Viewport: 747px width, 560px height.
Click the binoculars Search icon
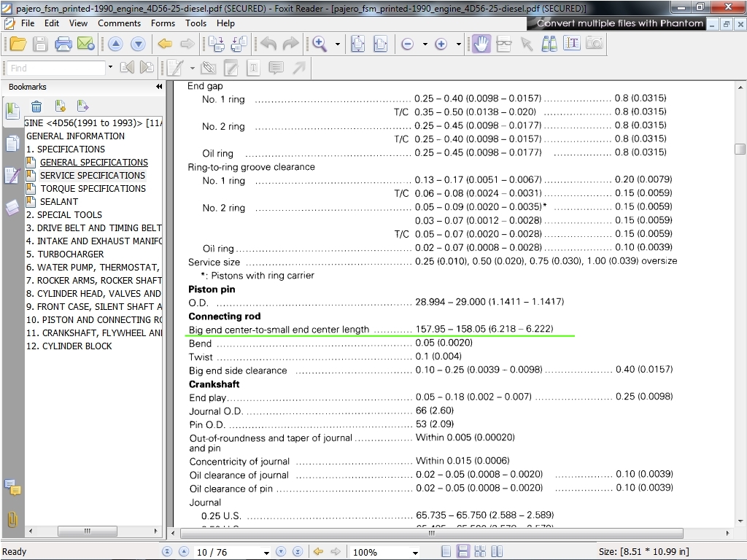549,44
